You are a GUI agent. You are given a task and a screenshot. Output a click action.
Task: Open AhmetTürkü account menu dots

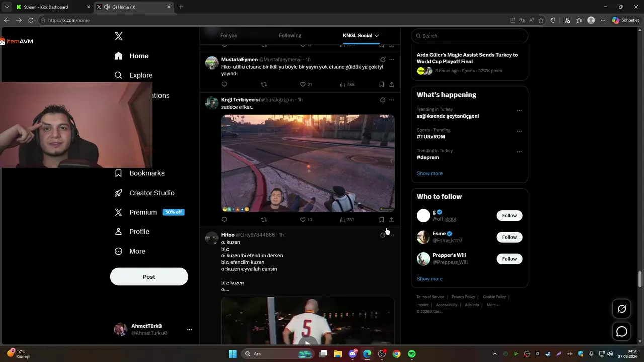point(190,330)
